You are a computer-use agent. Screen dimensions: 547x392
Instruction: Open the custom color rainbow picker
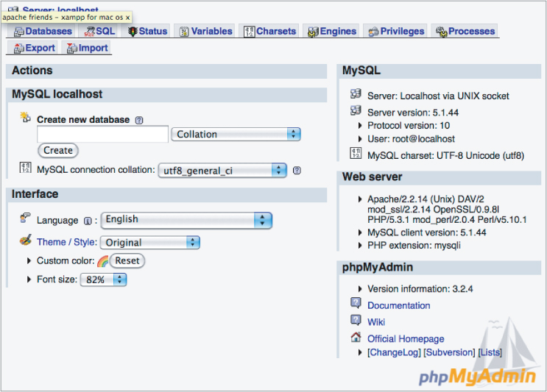tap(103, 261)
